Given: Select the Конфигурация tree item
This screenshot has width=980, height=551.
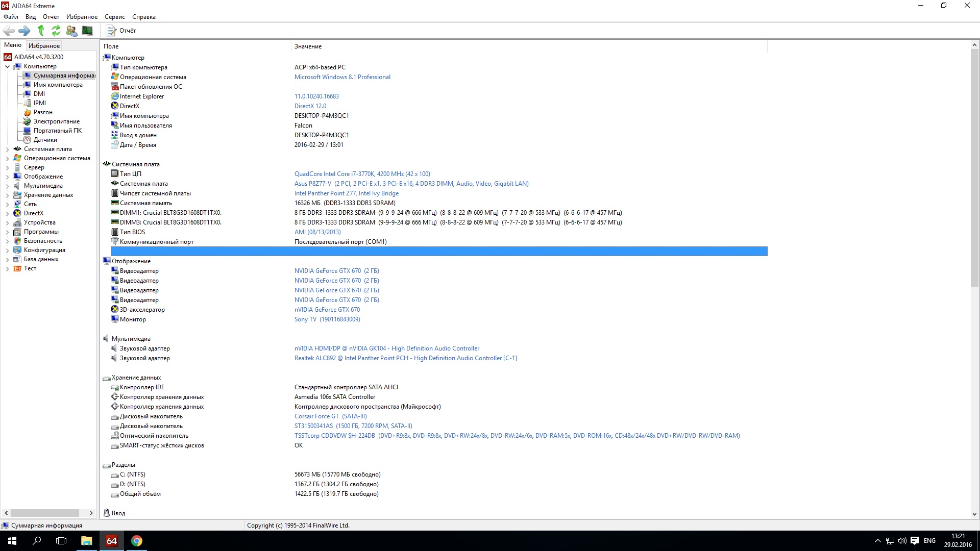Looking at the screenshot, I should (44, 250).
